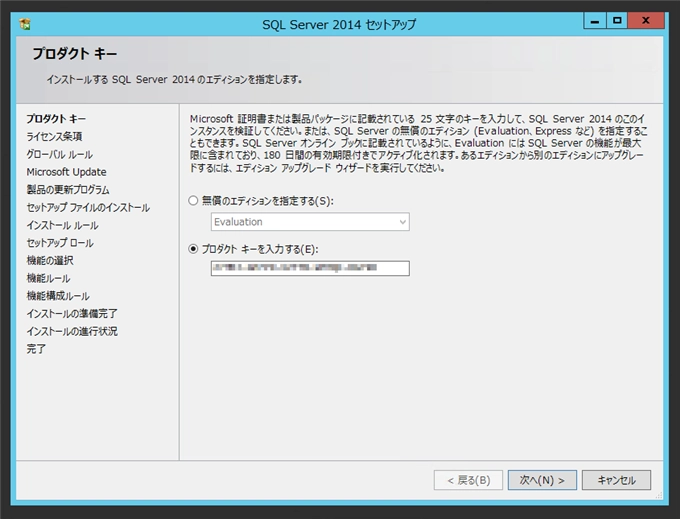
Task: Click the product key input field
Action: click(x=310, y=268)
